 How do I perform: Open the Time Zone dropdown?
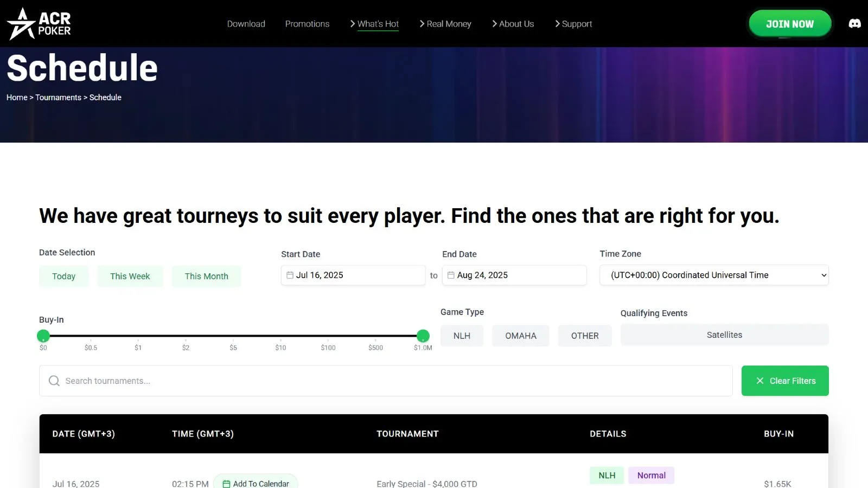pyautogui.click(x=713, y=275)
